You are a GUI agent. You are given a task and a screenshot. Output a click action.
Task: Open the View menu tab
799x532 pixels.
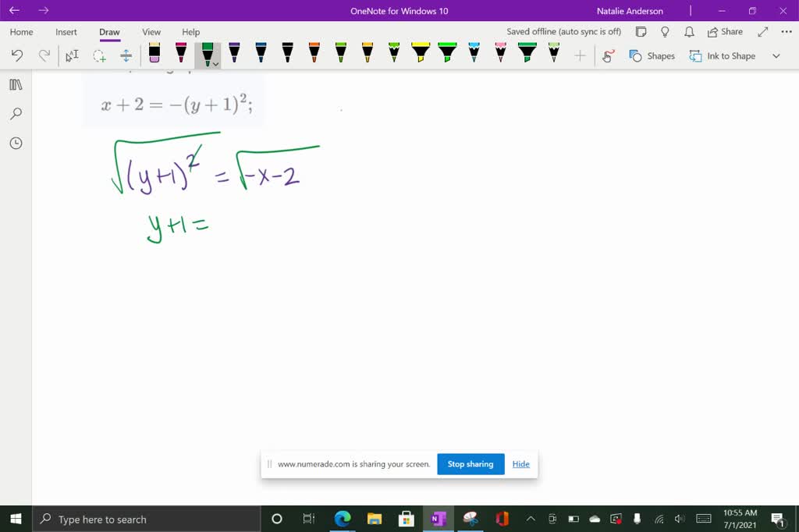click(x=151, y=32)
